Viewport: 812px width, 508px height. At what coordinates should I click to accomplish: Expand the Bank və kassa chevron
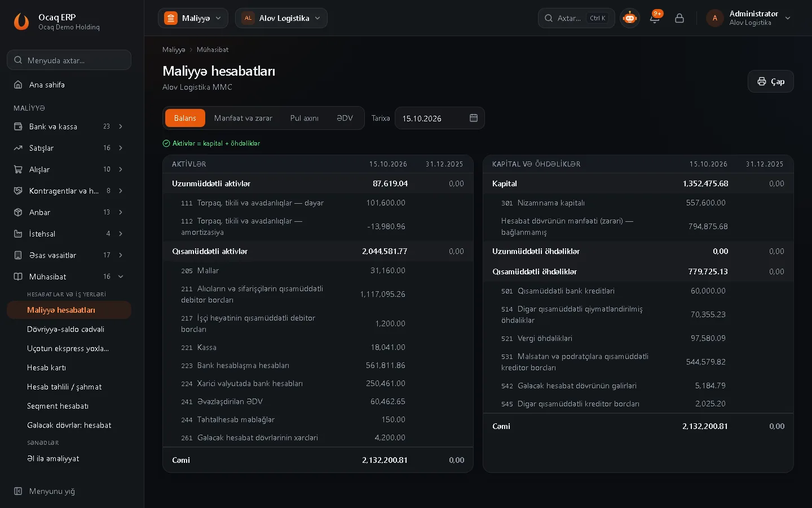pos(121,126)
